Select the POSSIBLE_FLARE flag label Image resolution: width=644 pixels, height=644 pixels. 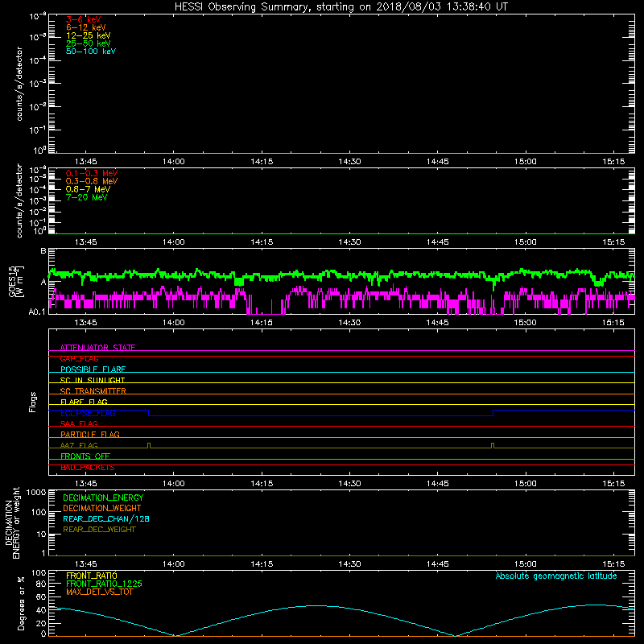coord(93,369)
